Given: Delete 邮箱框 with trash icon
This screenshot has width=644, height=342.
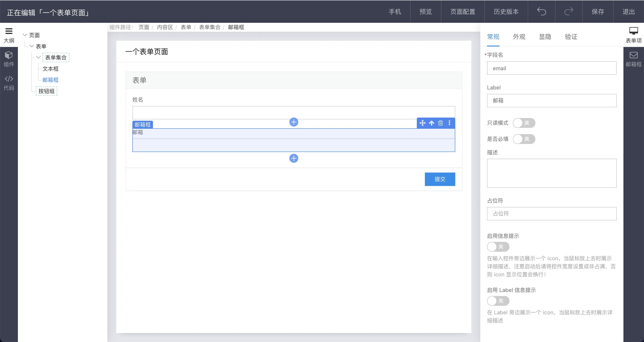Looking at the screenshot, I should (x=441, y=123).
